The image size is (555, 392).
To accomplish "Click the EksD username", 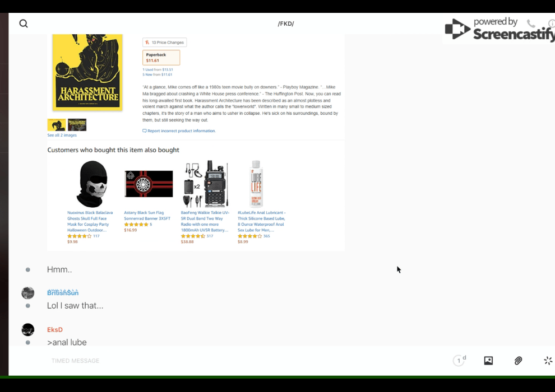I will coord(55,329).
